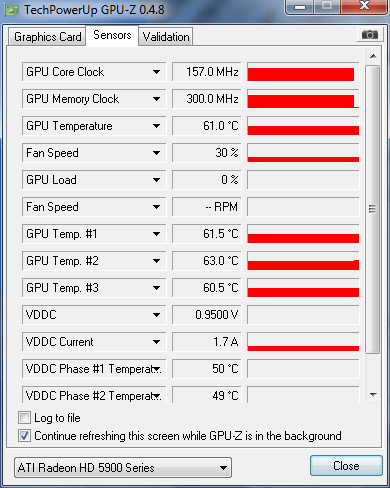Click the Close button

346,466
